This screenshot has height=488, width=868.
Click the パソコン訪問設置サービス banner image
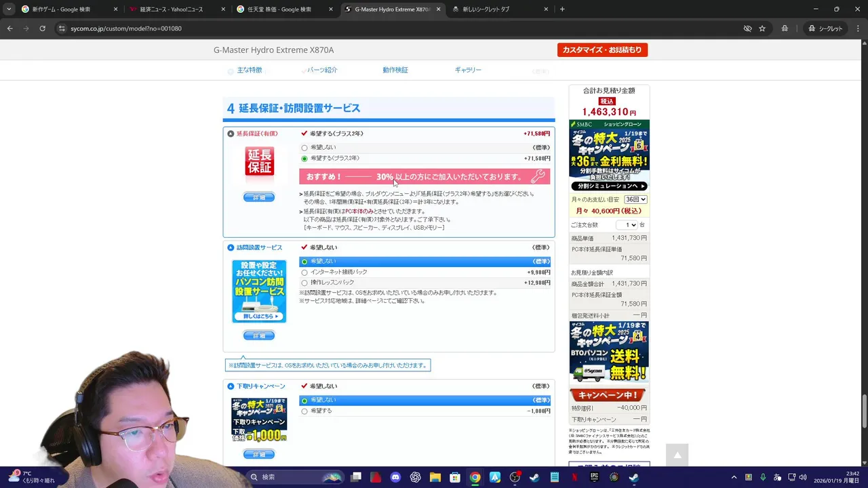[259, 291]
